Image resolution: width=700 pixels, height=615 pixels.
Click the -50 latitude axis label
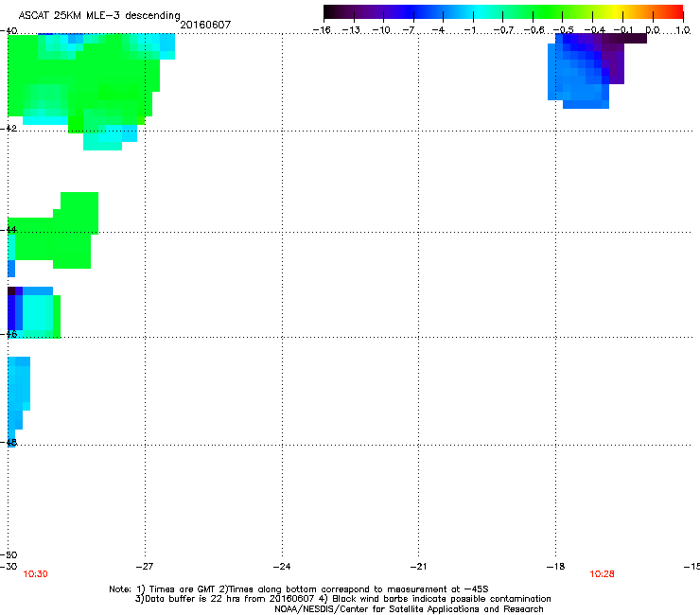click(9, 555)
